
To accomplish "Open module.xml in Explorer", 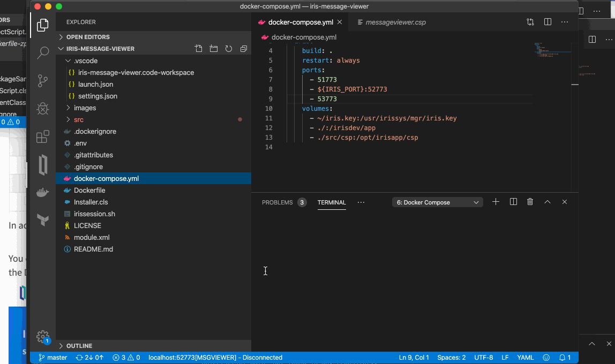I will [153, 237].
